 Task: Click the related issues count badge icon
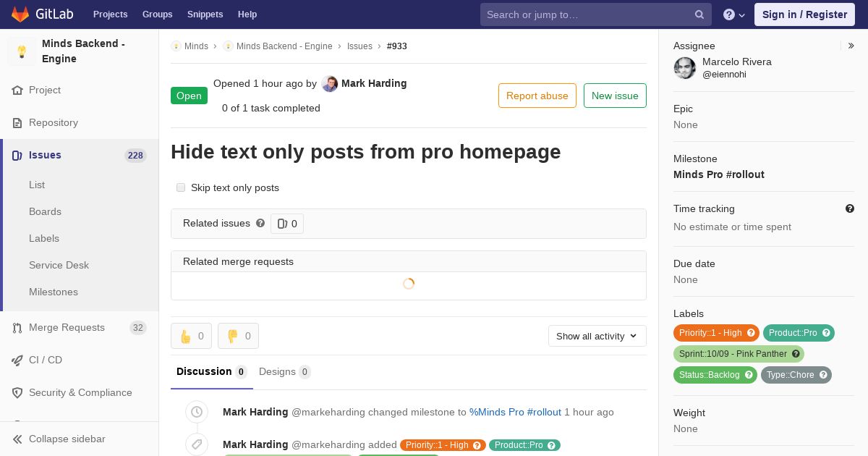point(283,224)
